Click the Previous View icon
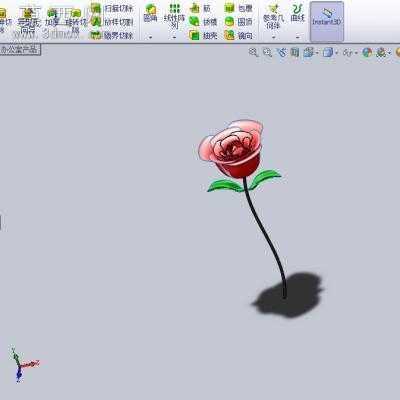400x400 pixels. 281,52
